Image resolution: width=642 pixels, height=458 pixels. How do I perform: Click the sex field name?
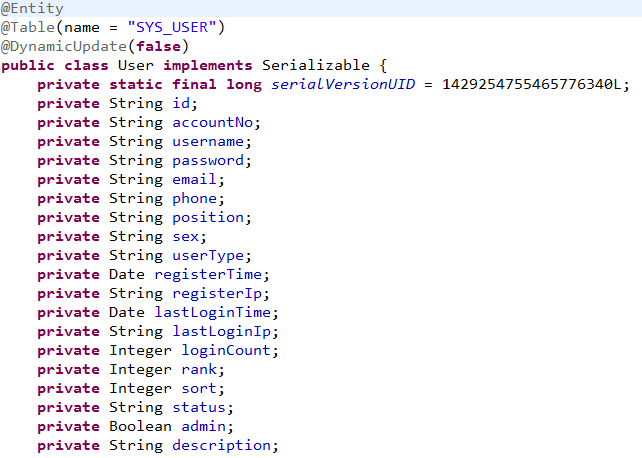point(185,237)
